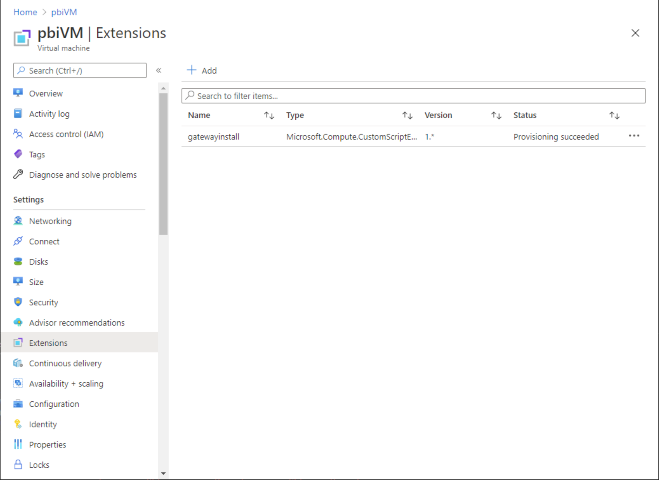Image resolution: width=659 pixels, height=480 pixels.
Task: Click the sidebar scrollbar up arrow
Action: coord(163,88)
